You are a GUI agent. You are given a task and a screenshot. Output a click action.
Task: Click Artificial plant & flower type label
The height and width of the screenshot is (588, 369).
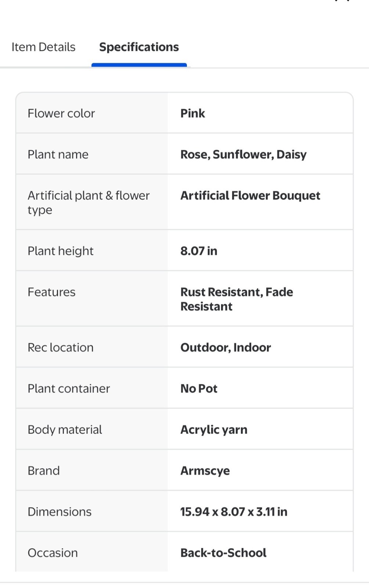pyautogui.click(x=88, y=202)
